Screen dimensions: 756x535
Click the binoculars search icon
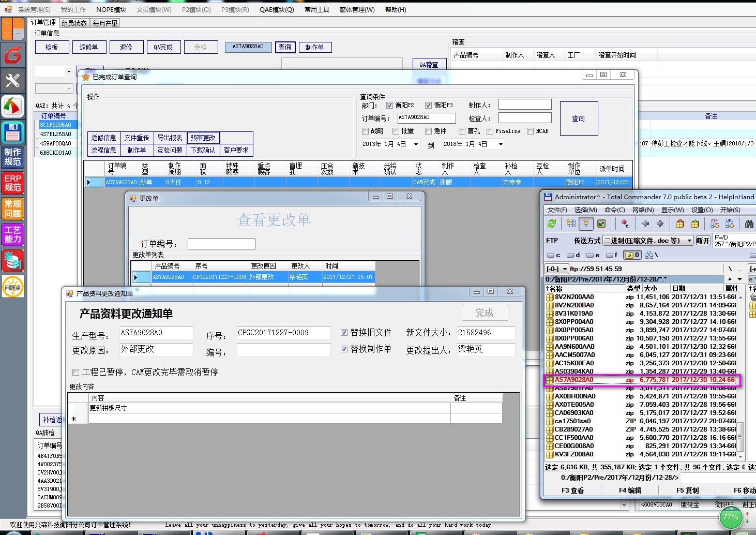(x=749, y=224)
